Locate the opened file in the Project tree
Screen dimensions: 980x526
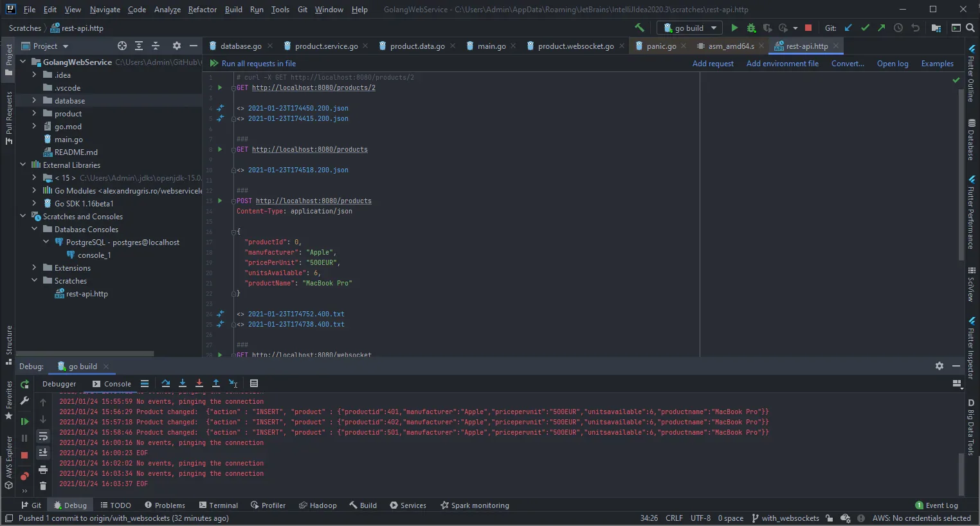(x=122, y=46)
